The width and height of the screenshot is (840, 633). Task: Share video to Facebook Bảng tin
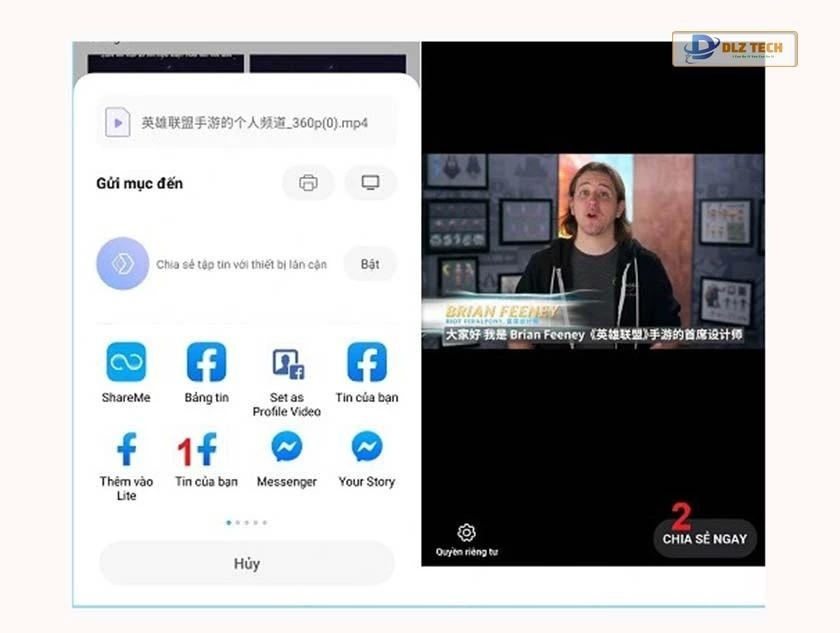point(205,363)
